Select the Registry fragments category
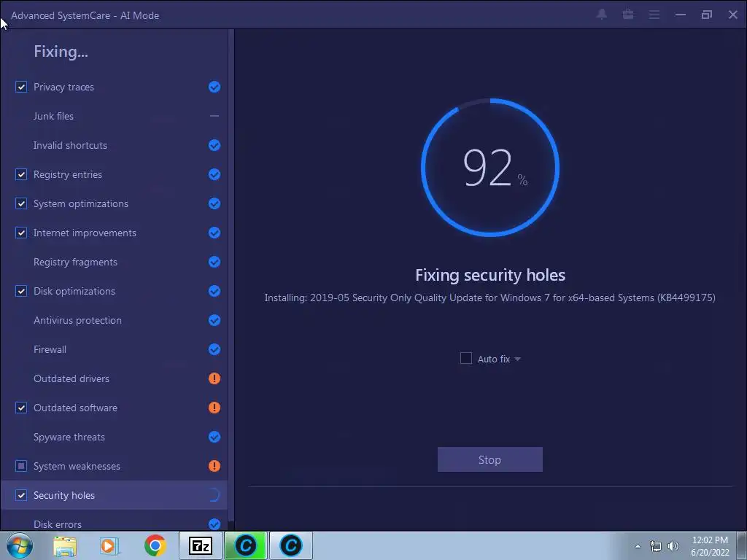 tap(114, 262)
